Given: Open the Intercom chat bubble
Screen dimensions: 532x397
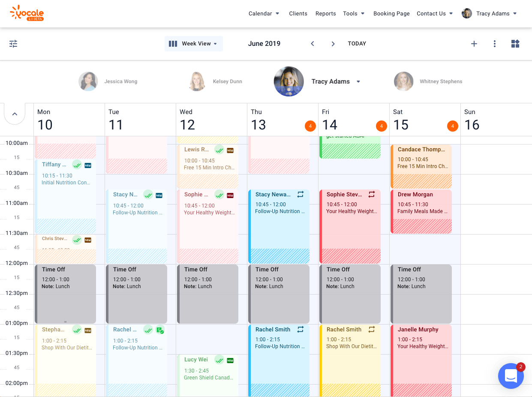Looking at the screenshot, I should pyautogui.click(x=511, y=376).
